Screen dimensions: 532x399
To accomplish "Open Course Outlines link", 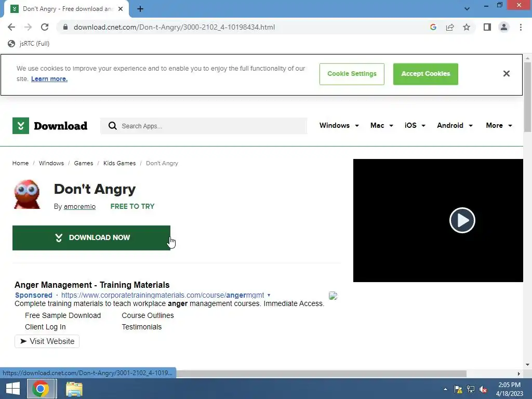I will pos(148,315).
